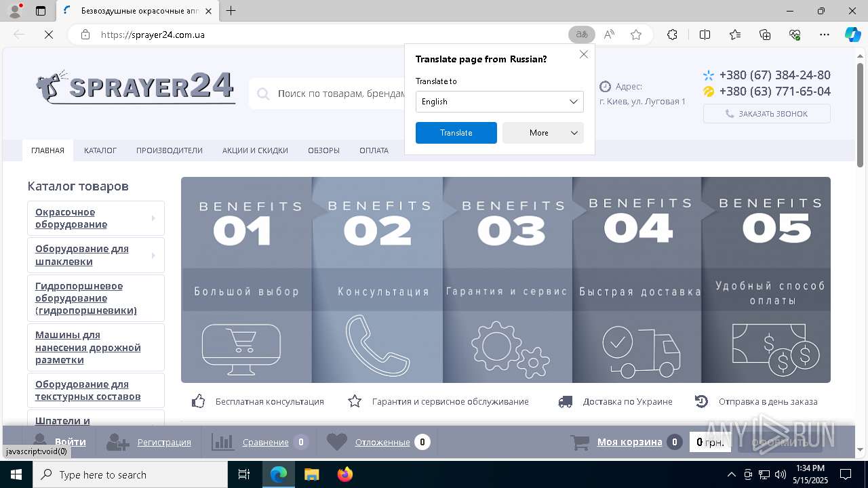This screenshot has width=868, height=488.
Task: Show hidden system tray icons
Action: point(731,474)
